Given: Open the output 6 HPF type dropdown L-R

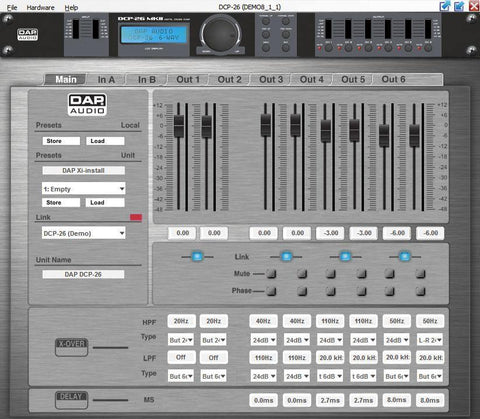Looking at the screenshot, I should click(430, 340).
